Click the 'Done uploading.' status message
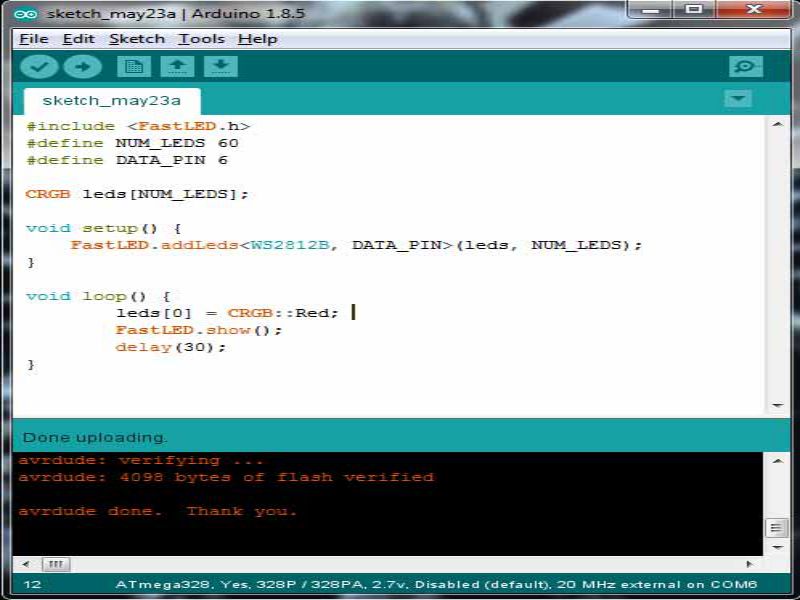Viewport: 800px width, 600px height. click(x=95, y=438)
